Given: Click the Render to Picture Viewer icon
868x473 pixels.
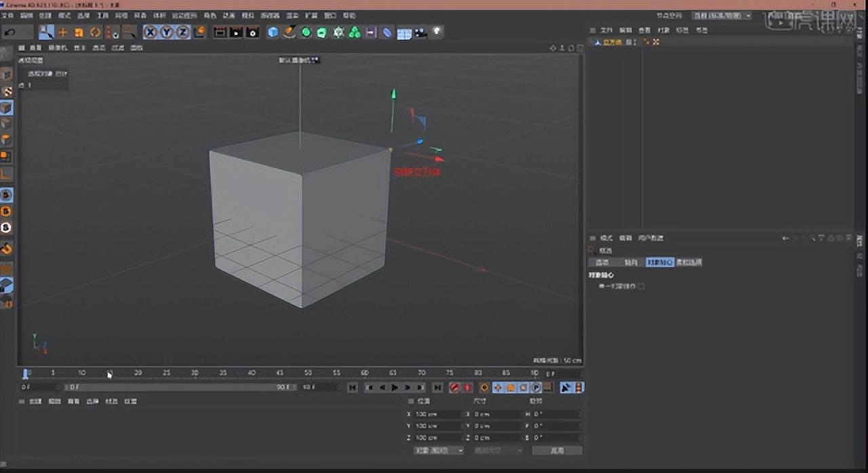Looking at the screenshot, I should (x=235, y=32).
